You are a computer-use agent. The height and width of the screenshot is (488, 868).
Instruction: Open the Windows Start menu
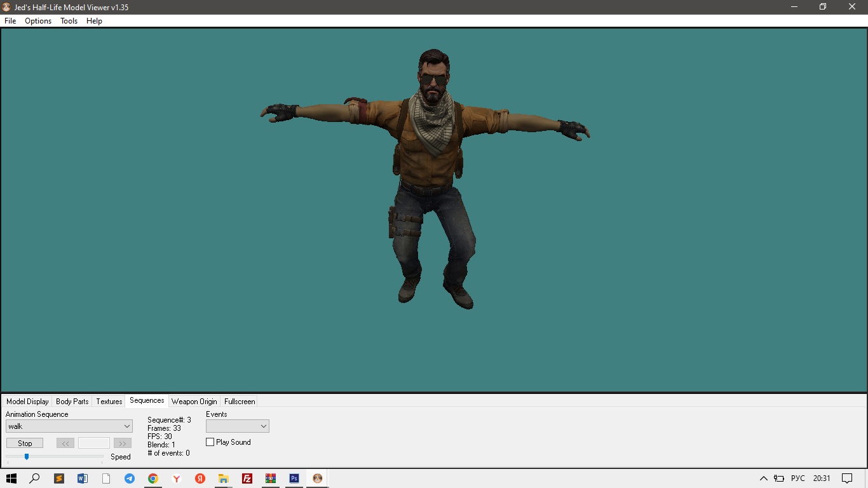click(x=11, y=478)
